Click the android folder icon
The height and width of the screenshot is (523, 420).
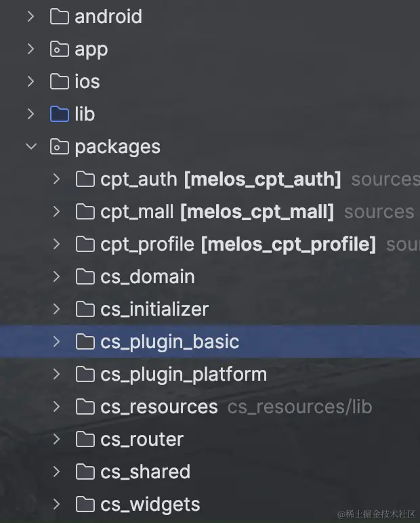coord(60,16)
